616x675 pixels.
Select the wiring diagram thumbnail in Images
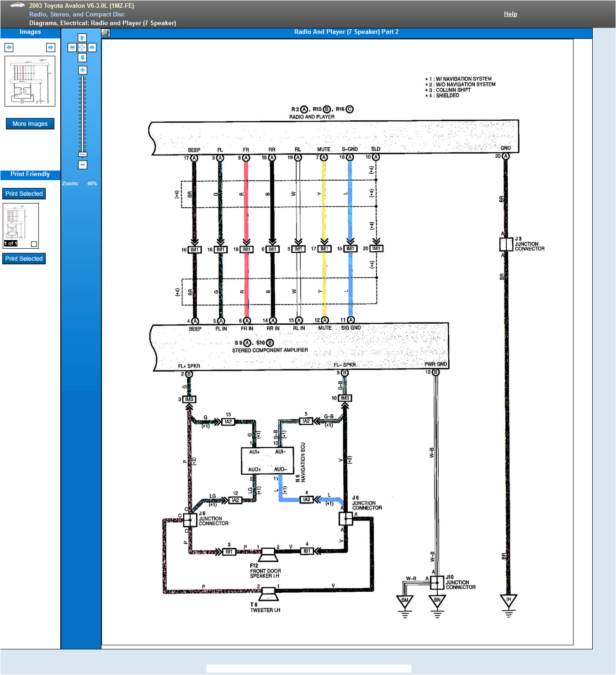30,81
